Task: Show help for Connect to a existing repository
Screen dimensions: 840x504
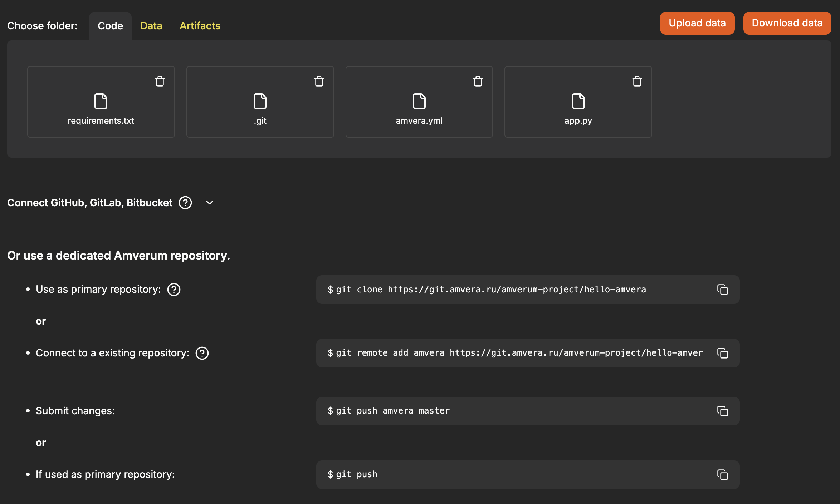Action: (202, 353)
